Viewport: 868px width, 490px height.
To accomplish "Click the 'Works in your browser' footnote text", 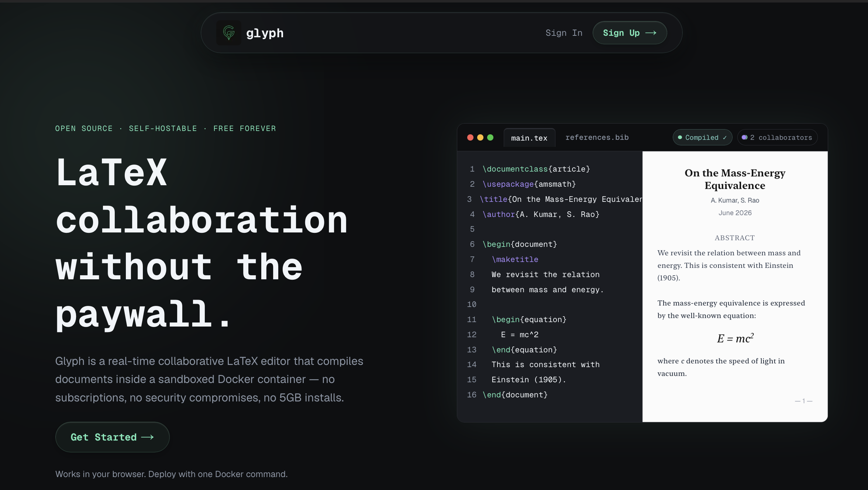I will (171, 474).
